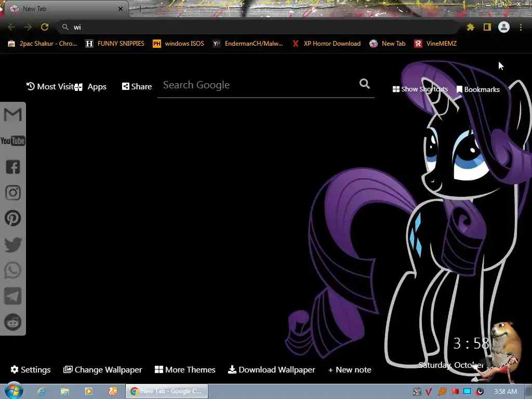The image size is (532, 399).
Task: Open the Bookmarks panel
Action: (478, 89)
